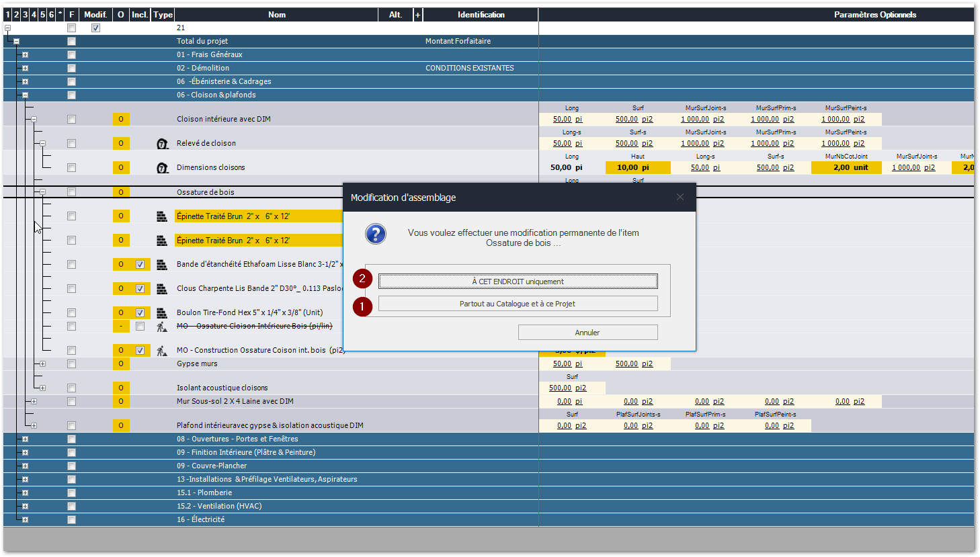Click brick icon next to Clous Charpente
Image resolution: width=980 pixels, height=557 pixels.
(x=162, y=289)
